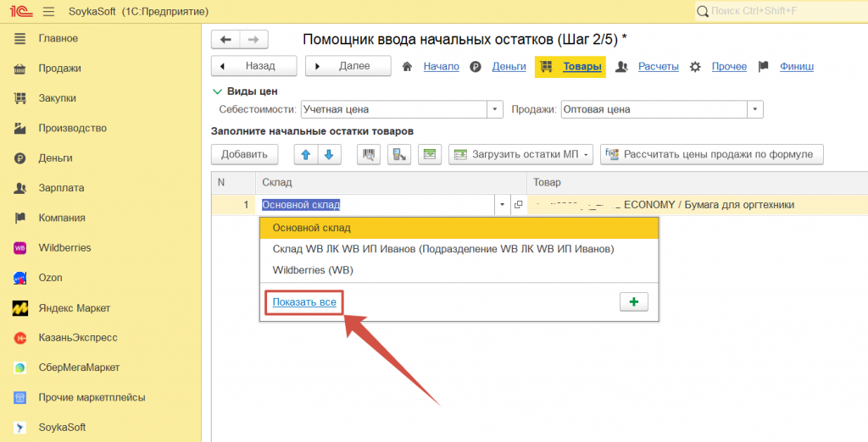This screenshot has width=868, height=442.
Task: Switch to the Расчеты step tab
Action: point(658,66)
